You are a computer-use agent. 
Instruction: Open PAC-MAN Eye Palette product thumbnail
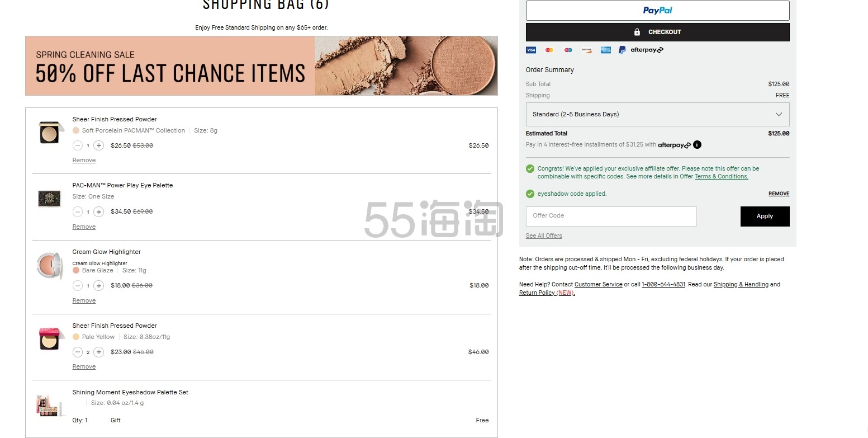pyautogui.click(x=49, y=199)
